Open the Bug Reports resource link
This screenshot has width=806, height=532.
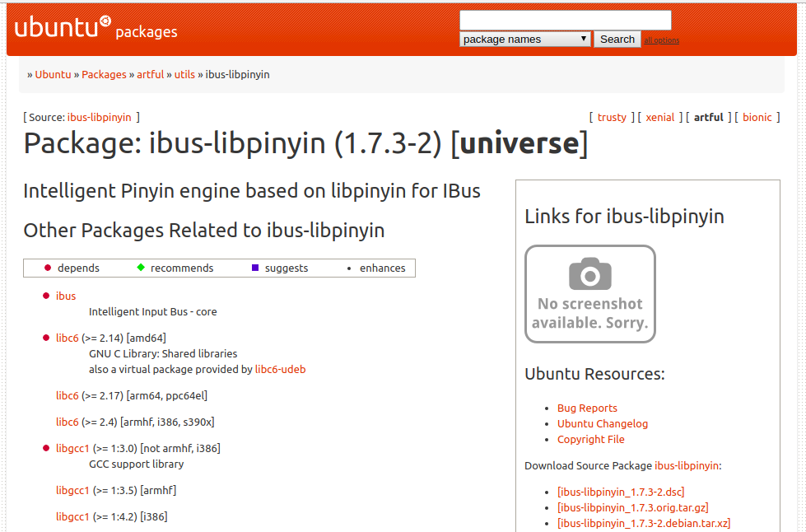[x=587, y=408]
